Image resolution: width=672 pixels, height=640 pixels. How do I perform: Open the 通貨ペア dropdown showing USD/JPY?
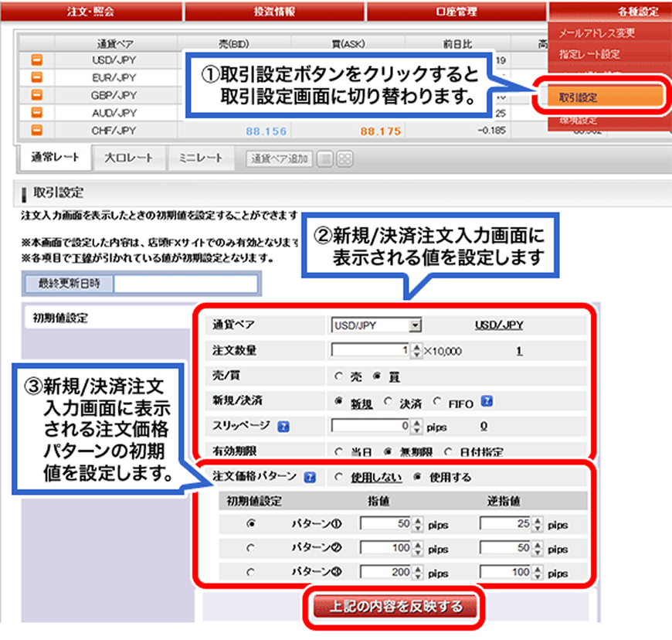click(x=376, y=325)
